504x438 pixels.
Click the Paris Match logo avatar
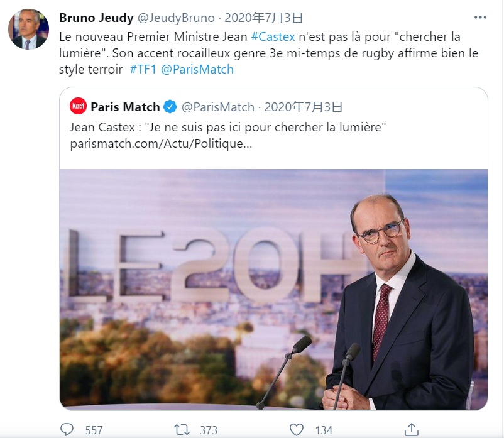[78, 106]
